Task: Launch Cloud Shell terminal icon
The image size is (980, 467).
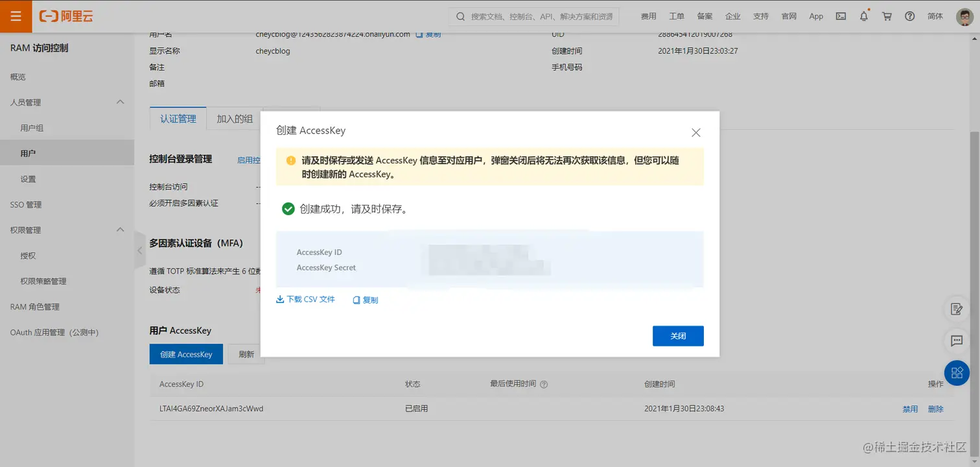Action: [841, 16]
